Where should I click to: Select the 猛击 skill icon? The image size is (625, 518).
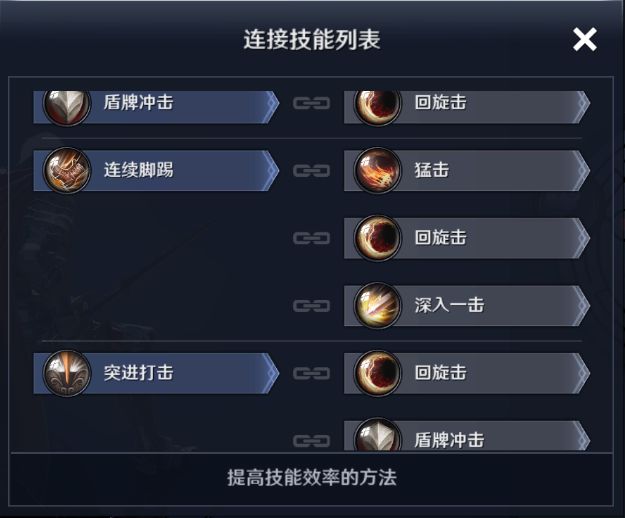point(379,170)
